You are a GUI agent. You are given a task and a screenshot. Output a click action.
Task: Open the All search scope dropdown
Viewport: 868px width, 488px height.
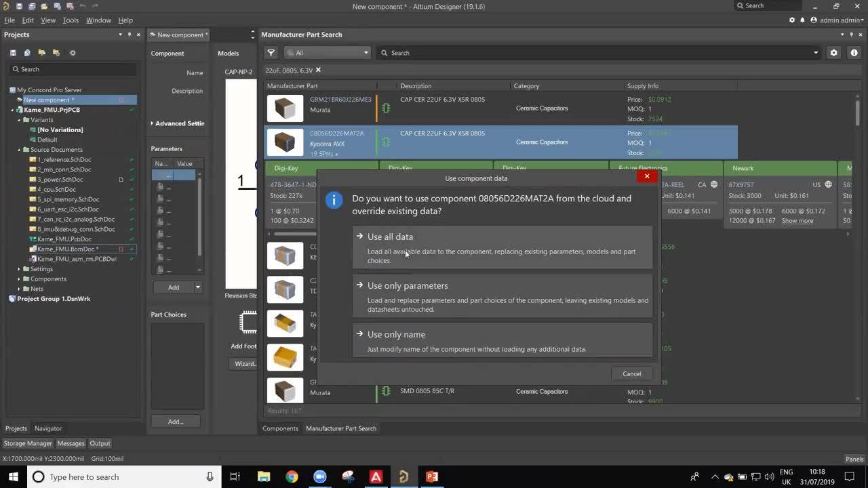click(x=366, y=52)
